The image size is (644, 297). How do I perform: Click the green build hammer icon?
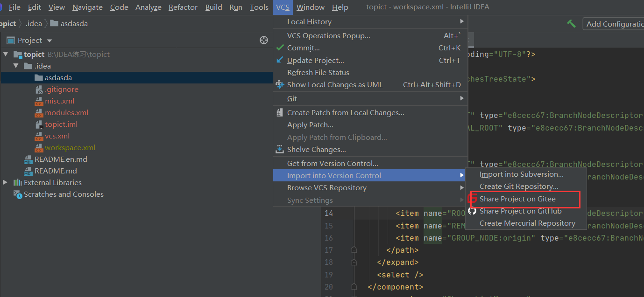point(571,24)
